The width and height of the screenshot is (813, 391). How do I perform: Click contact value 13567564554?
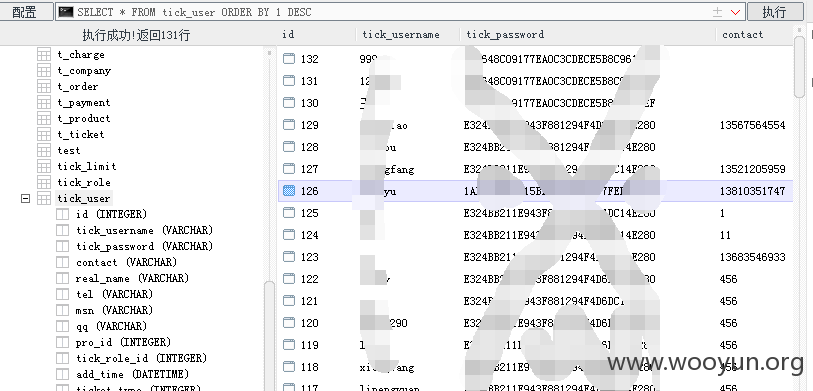click(752, 125)
